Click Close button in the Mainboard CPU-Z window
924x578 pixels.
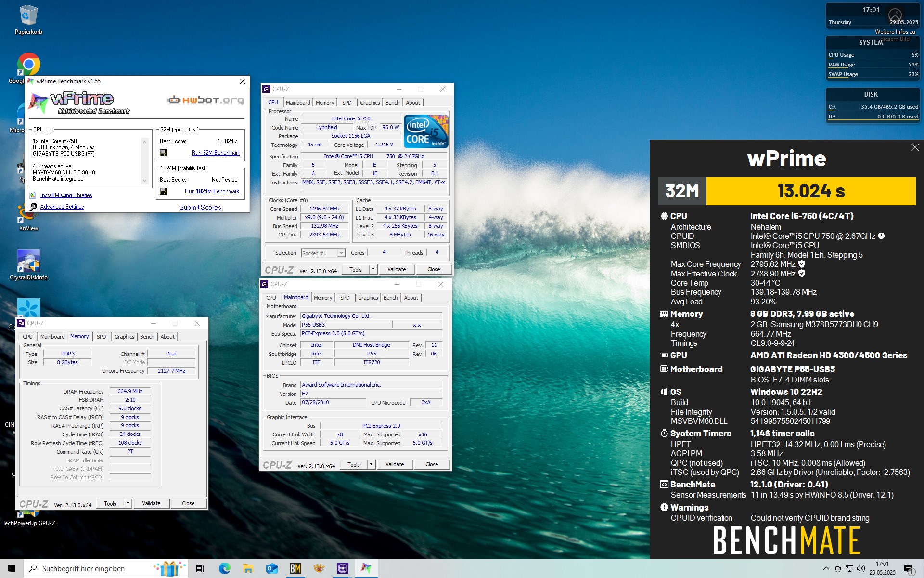click(x=432, y=464)
